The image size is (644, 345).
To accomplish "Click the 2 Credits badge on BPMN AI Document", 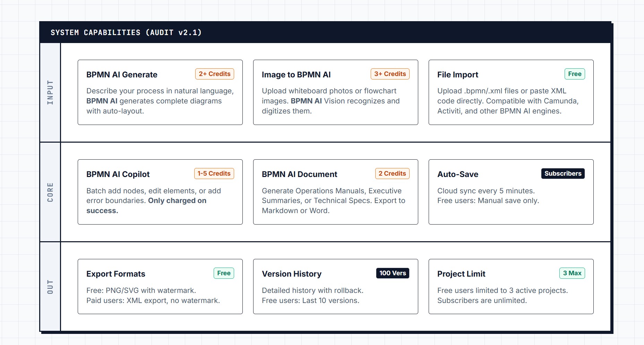I will [392, 174].
